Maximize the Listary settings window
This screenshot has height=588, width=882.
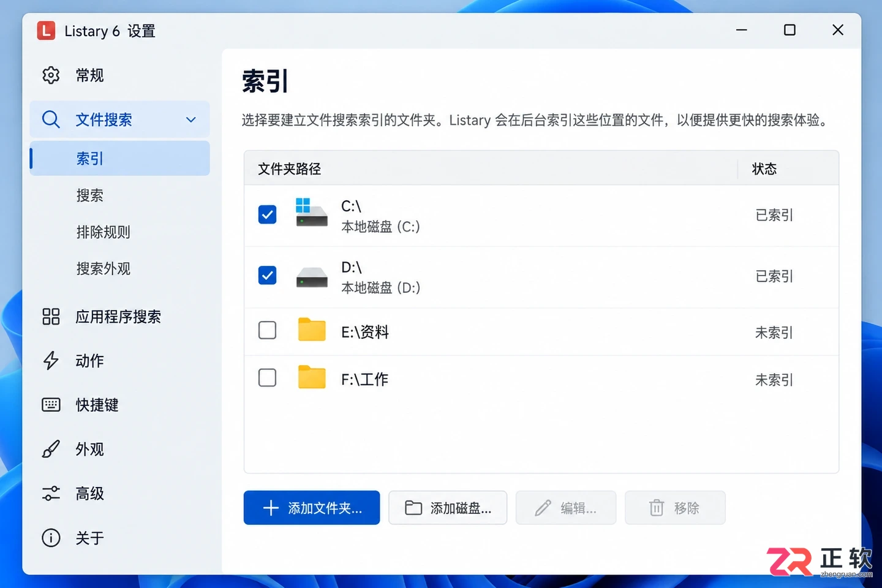[x=790, y=30]
